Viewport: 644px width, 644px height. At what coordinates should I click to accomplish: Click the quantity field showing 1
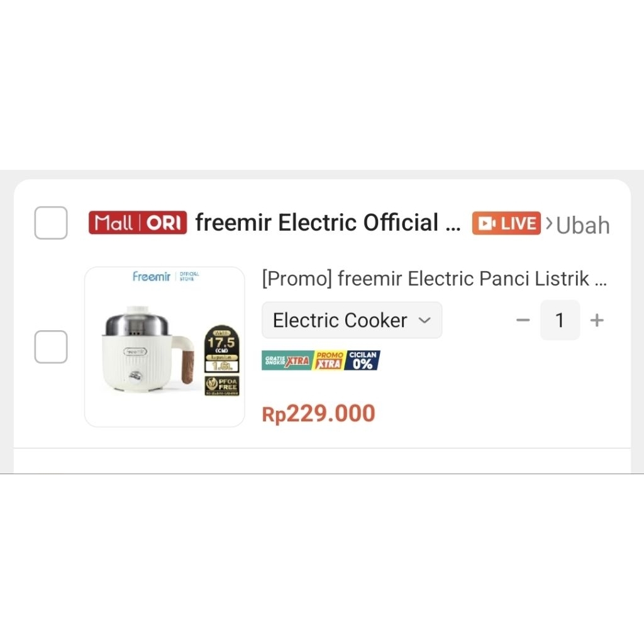tap(560, 320)
